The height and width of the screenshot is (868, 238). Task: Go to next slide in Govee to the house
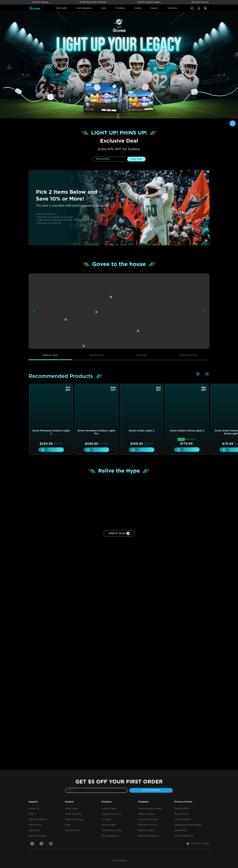pos(204,311)
